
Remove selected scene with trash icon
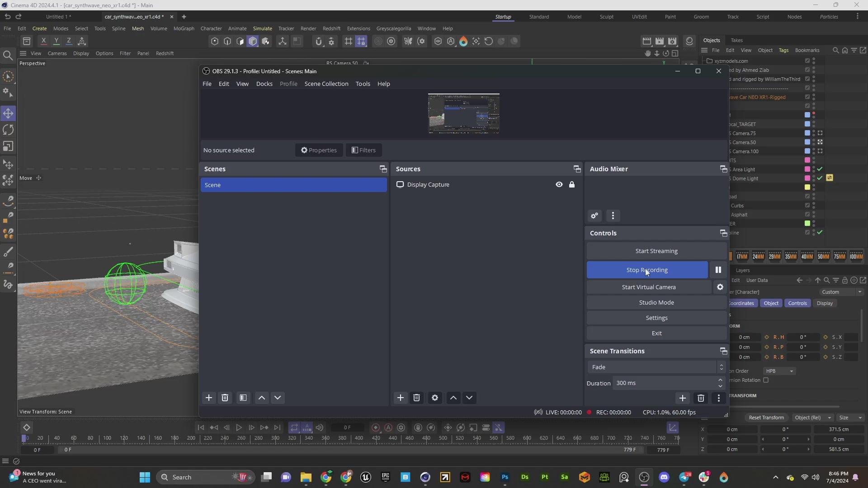pos(225,398)
